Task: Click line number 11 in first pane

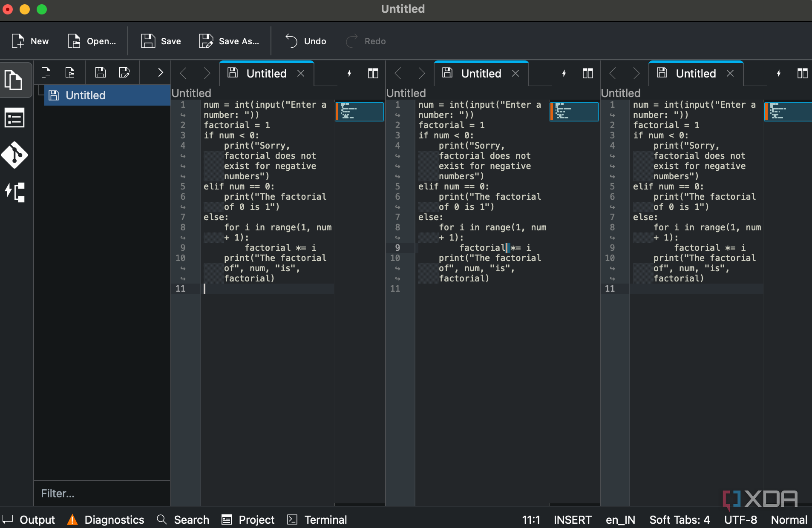Action: (181, 289)
